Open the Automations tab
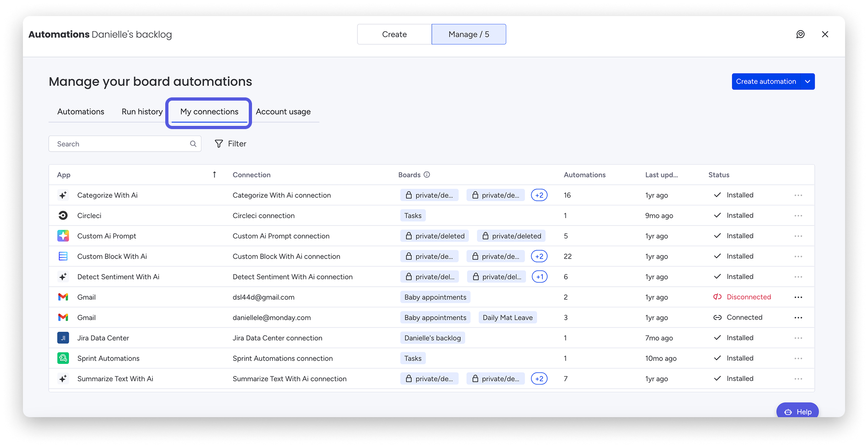This screenshot has height=447, width=868. 81,112
